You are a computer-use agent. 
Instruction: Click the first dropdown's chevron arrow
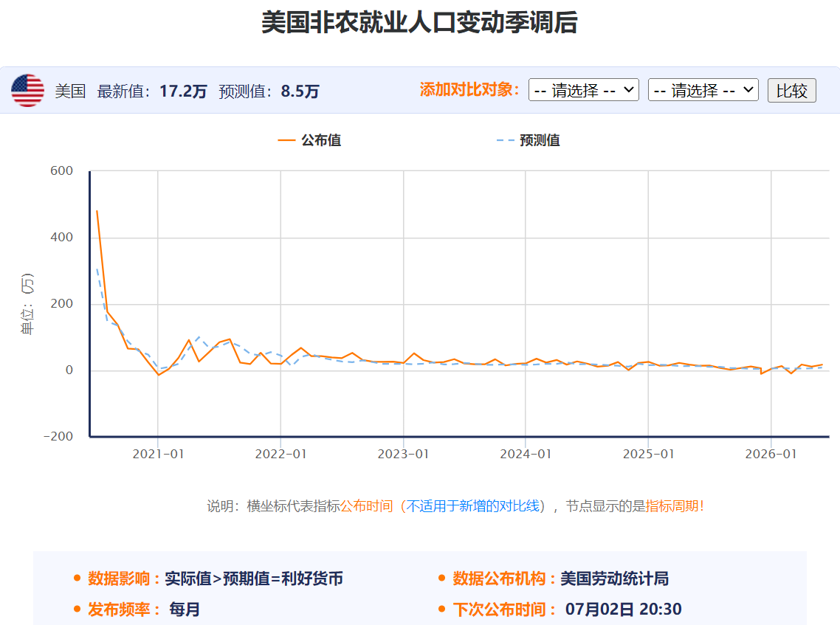[x=629, y=89]
